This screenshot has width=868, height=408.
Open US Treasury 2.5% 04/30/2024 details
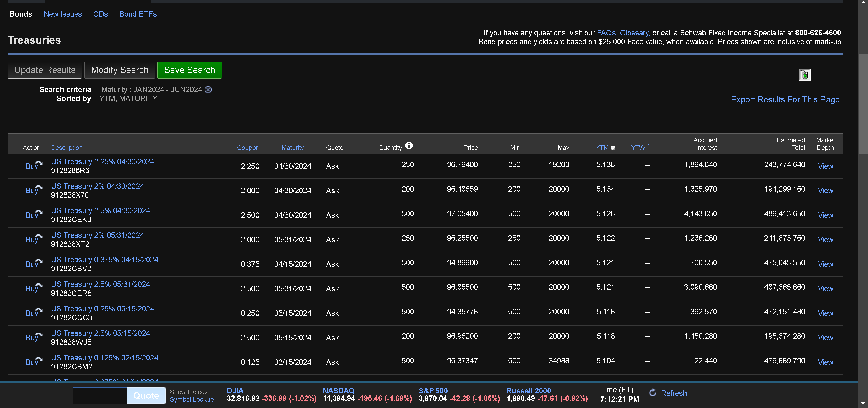[x=100, y=210]
